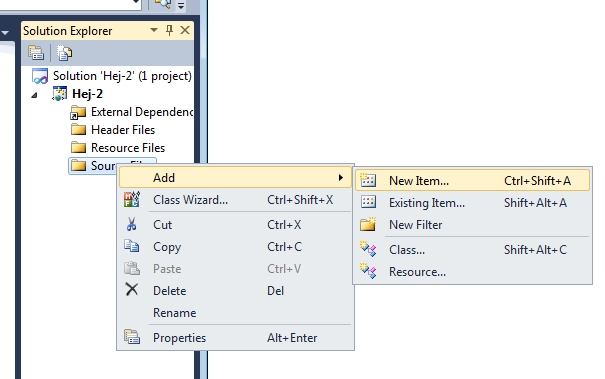
Task: Click the Properties icon in Solution Explorer toolbar
Action: 36,53
